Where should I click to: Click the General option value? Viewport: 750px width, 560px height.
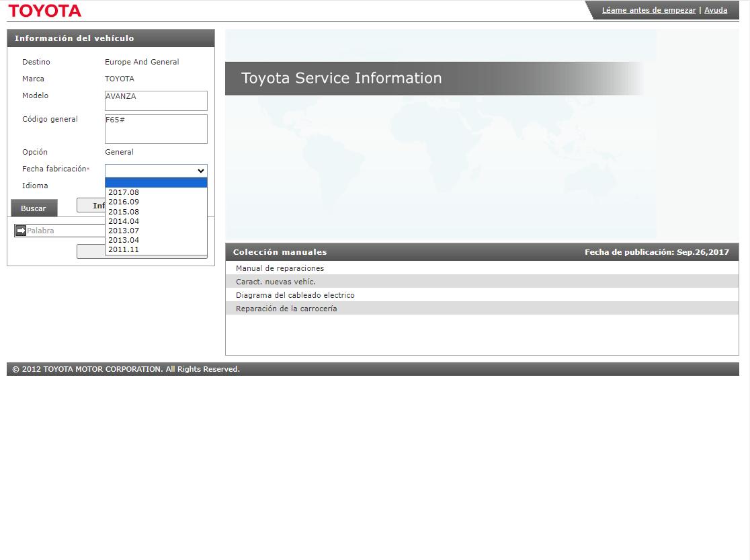pyautogui.click(x=119, y=152)
